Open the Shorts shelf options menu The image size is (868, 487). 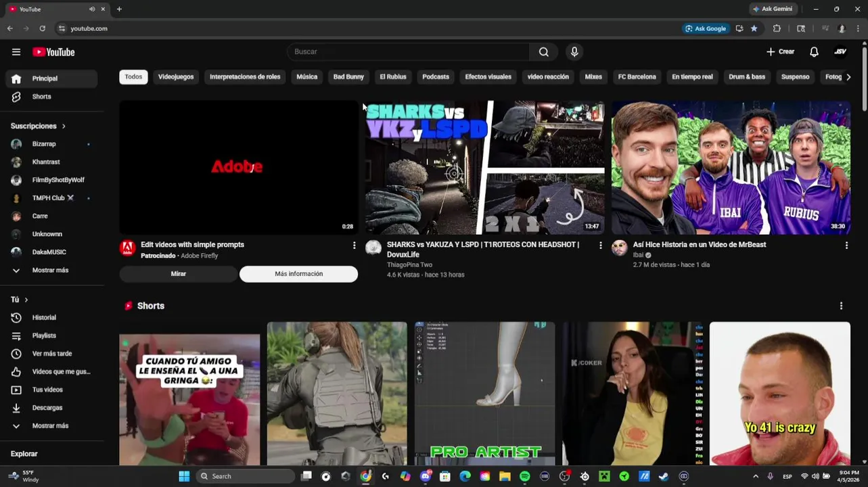pos(841,306)
